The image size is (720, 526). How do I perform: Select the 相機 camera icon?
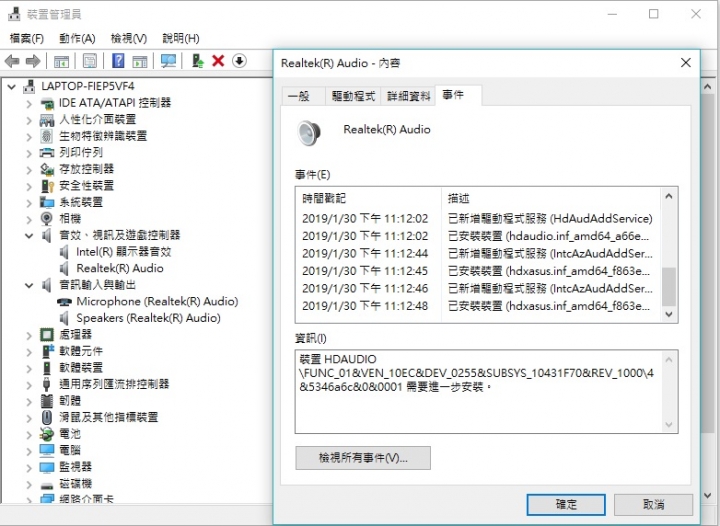47,218
